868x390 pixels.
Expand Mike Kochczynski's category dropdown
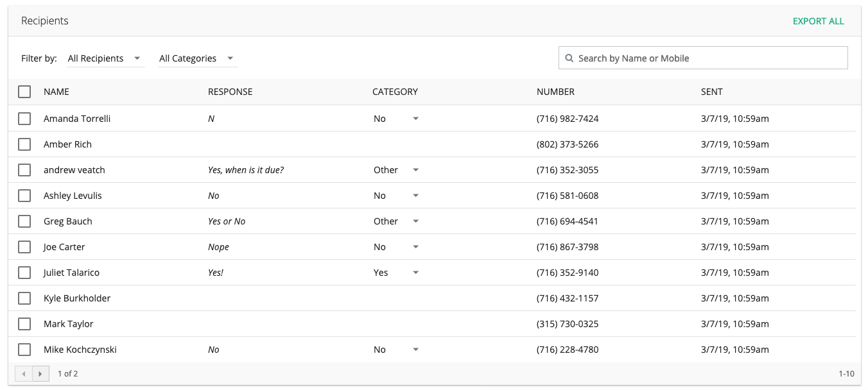tap(396, 350)
